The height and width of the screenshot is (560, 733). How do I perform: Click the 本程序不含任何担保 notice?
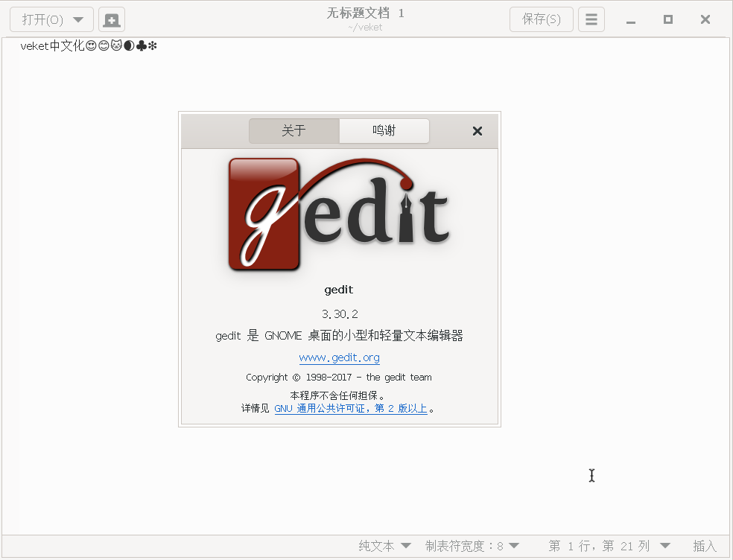(337, 395)
